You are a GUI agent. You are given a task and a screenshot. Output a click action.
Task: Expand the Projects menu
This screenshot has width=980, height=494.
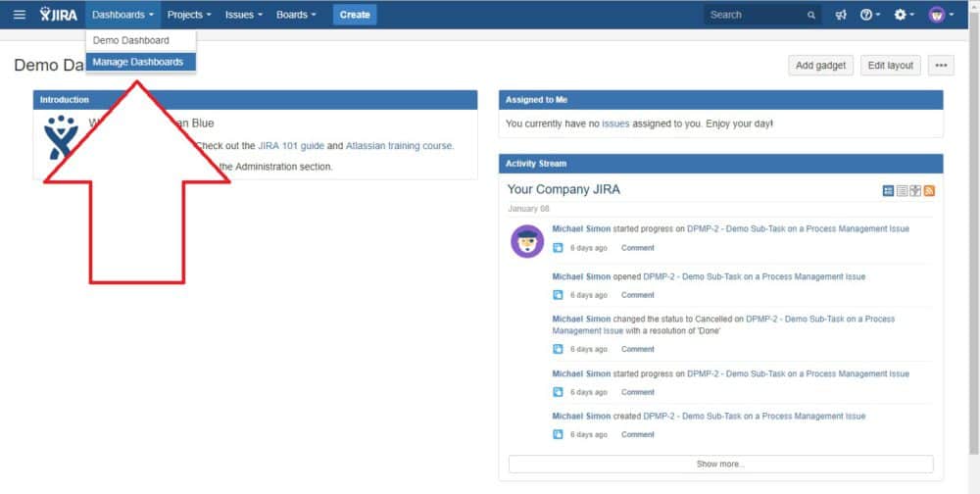[189, 15]
